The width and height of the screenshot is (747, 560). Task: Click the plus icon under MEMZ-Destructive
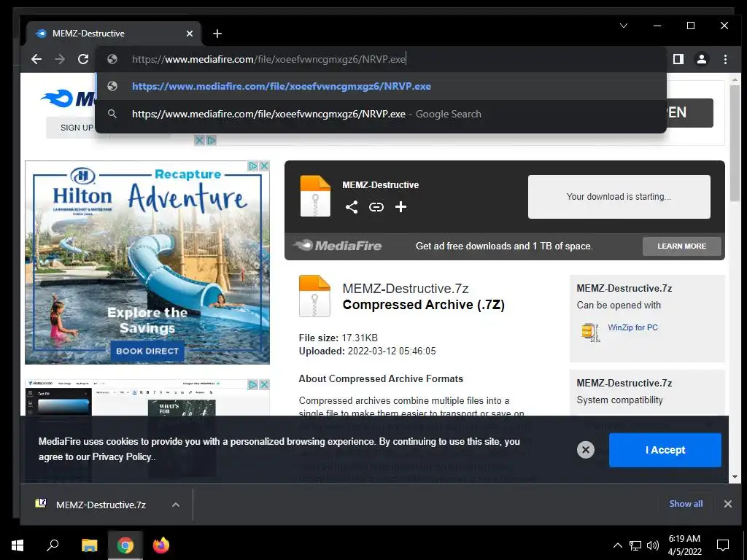(400, 206)
